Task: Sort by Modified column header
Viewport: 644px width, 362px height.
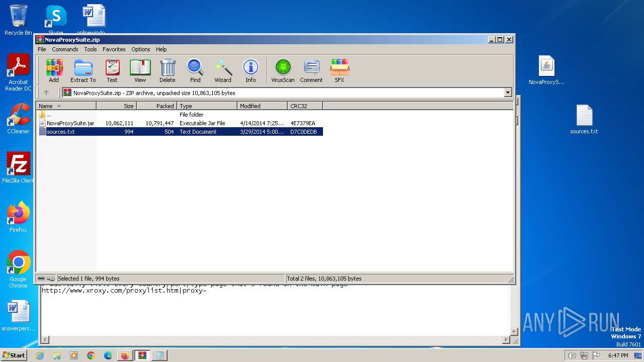Action: click(262, 106)
